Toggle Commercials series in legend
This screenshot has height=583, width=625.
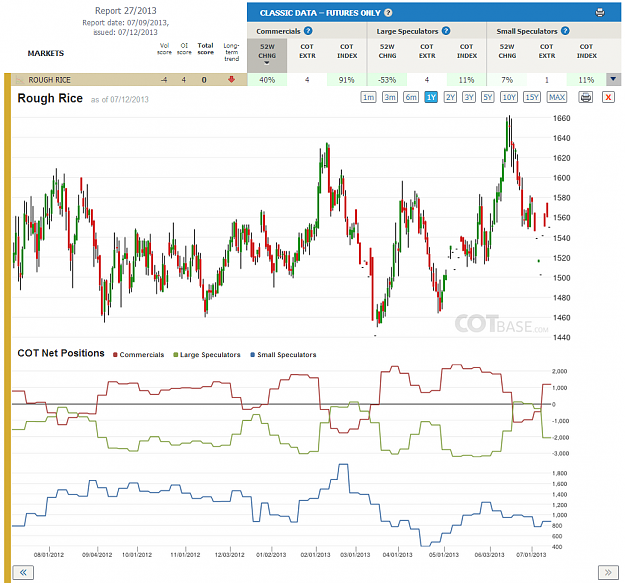pyautogui.click(x=138, y=355)
